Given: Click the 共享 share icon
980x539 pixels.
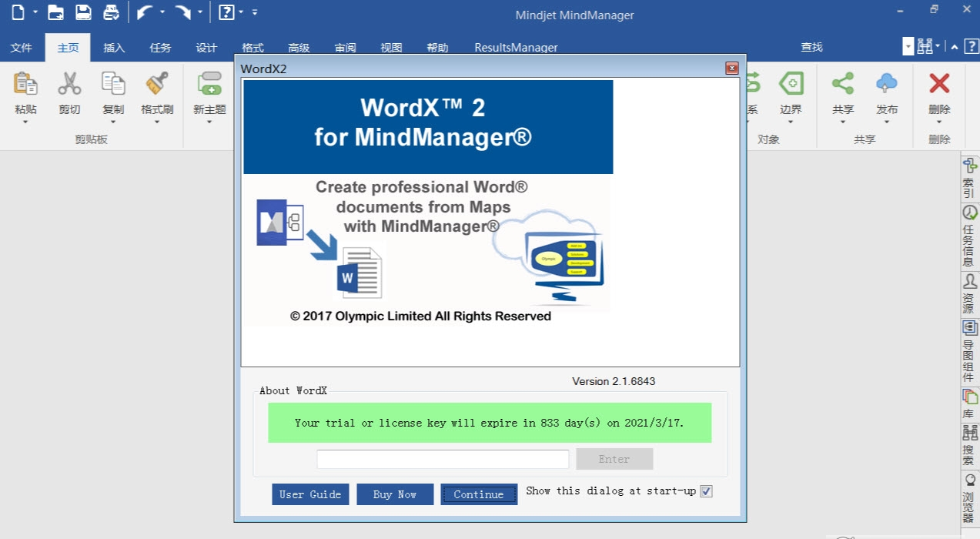Looking at the screenshot, I should pos(843,83).
